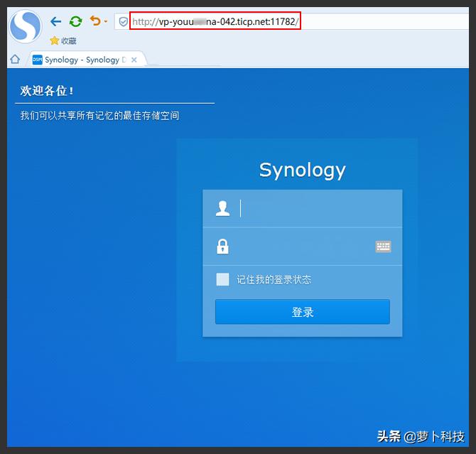Click the padlock icon

222,247
